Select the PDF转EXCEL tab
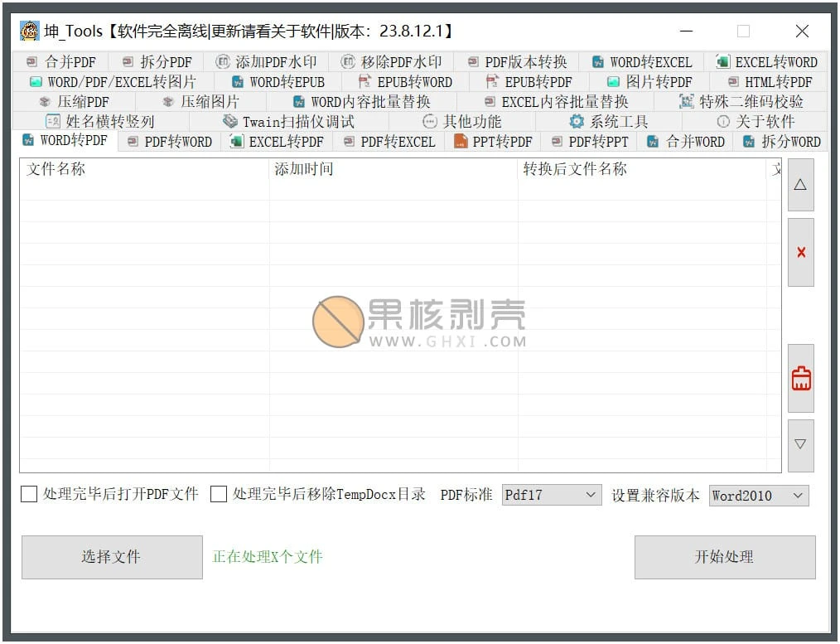The width and height of the screenshot is (840, 644). tap(389, 142)
